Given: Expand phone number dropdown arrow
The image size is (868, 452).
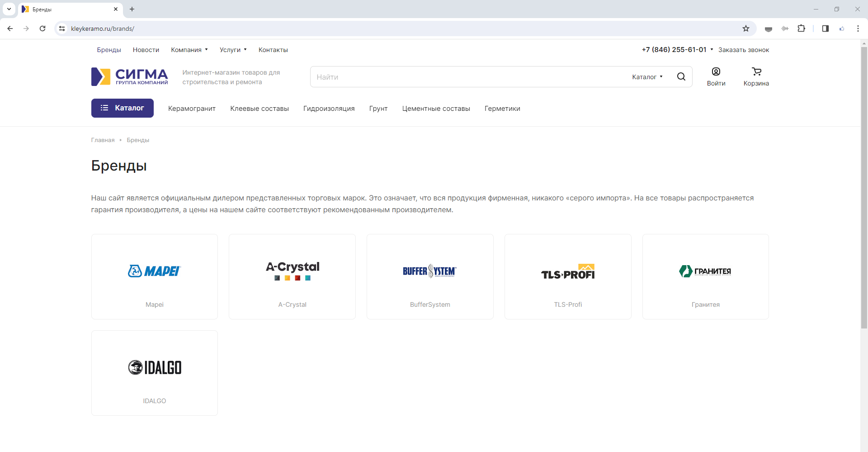Looking at the screenshot, I should coord(712,49).
